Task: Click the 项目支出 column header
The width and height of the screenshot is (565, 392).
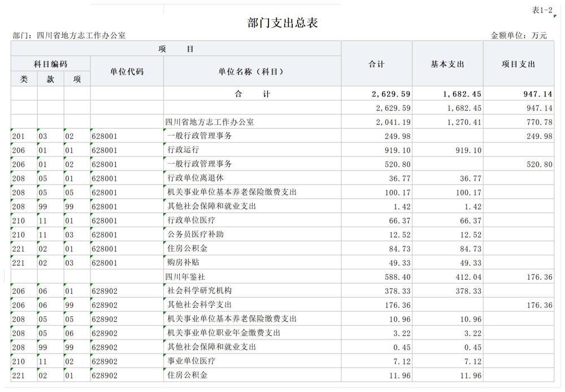Action: tap(518, 64)
